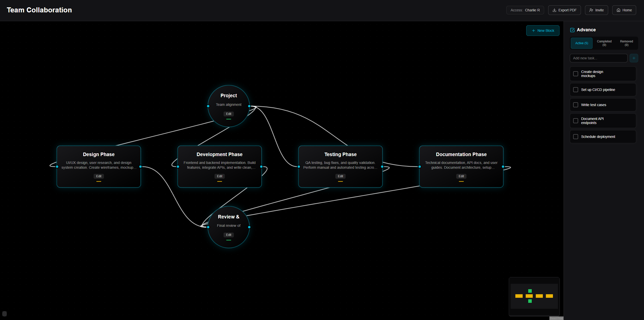Click the house icon inside the Home button
The height and width of the screenshot is (320, 644).
pyautogui.click(x=618, y=10)
